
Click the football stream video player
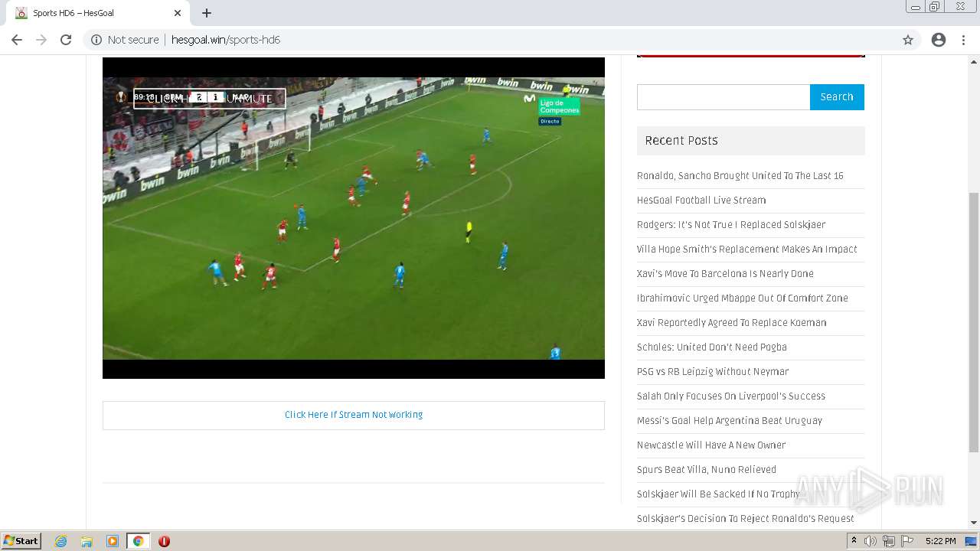[354, 218]
